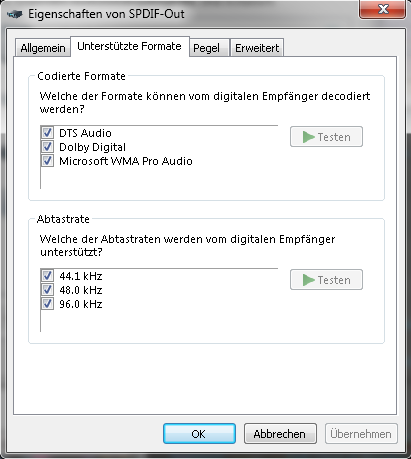Go to the Erweitert tab
This screenshot has height=459, width=411.
coord(257,48)
